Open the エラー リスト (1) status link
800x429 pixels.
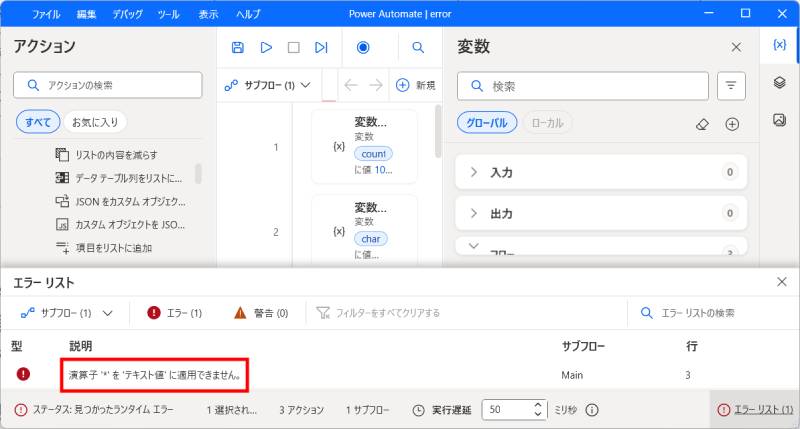coord(756,410)
